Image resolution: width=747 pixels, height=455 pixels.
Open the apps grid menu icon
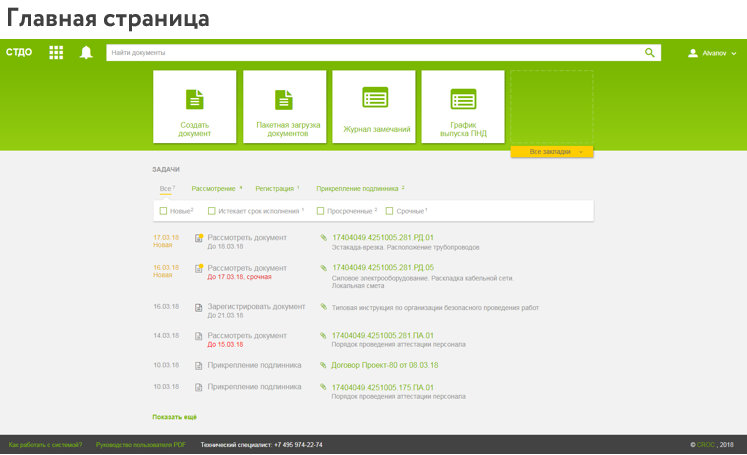point(56,52)
